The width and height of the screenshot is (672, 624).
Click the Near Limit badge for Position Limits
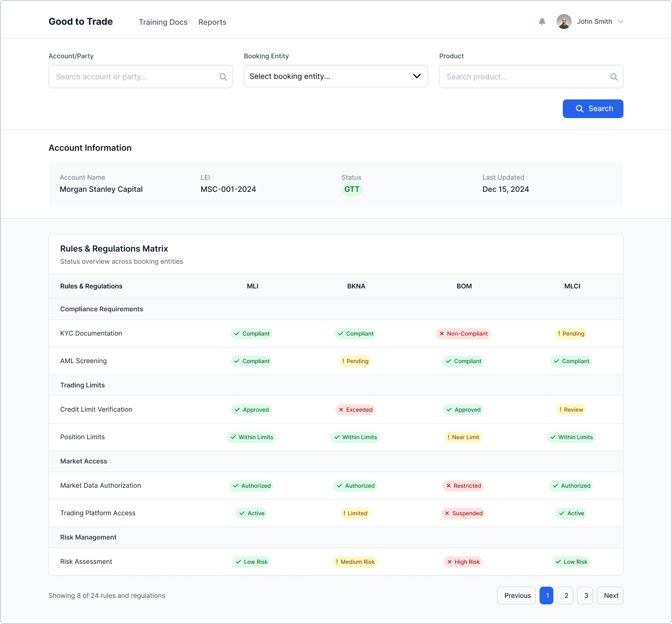tap(463, 437)
